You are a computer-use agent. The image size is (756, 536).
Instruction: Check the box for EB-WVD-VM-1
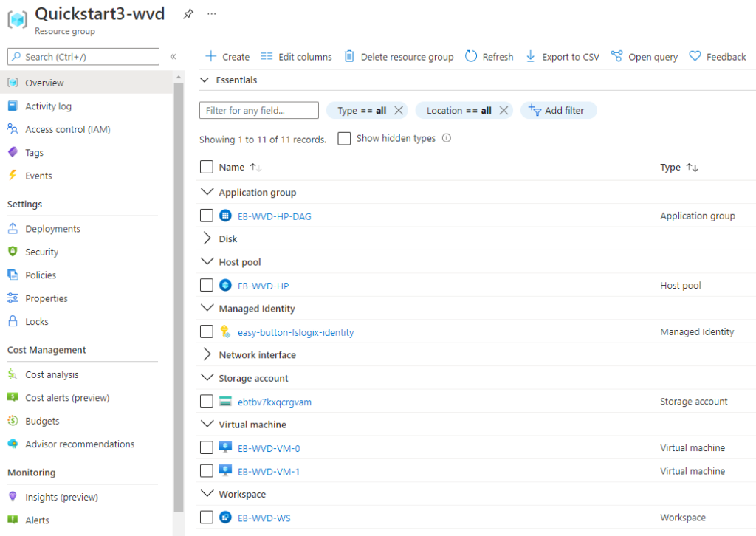point(207,470)
